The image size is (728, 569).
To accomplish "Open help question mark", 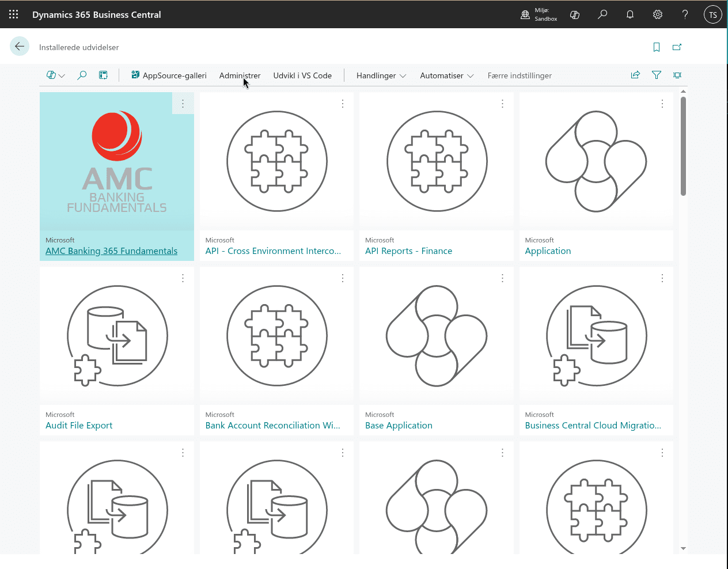I will point(685,15).
